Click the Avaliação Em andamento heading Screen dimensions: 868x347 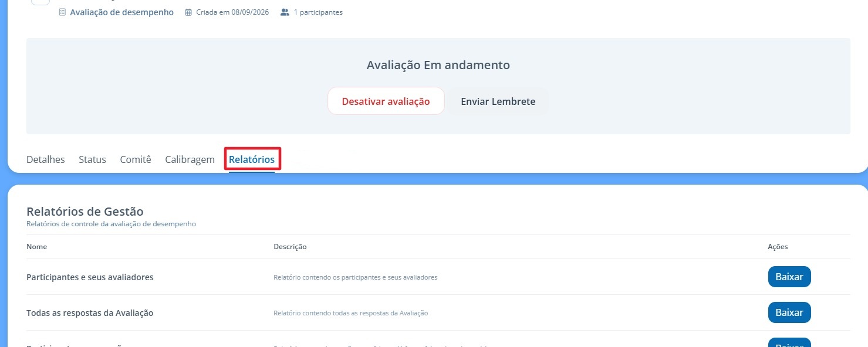point(438,65)
